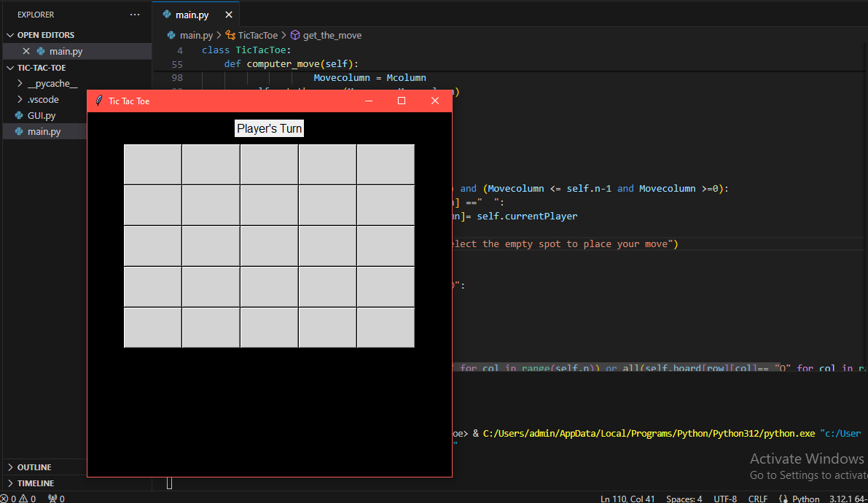This screenshot has height=503, width=868.
Task: Change line ending by clicking CRLF
Action: point(758,499)
